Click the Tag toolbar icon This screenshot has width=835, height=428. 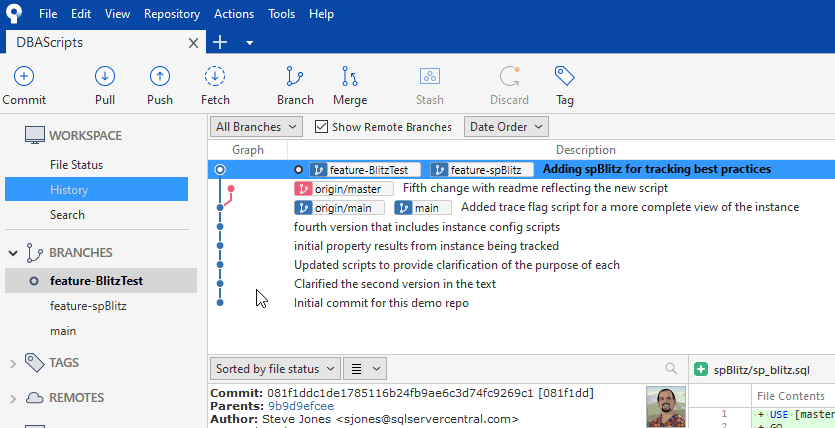564,77
